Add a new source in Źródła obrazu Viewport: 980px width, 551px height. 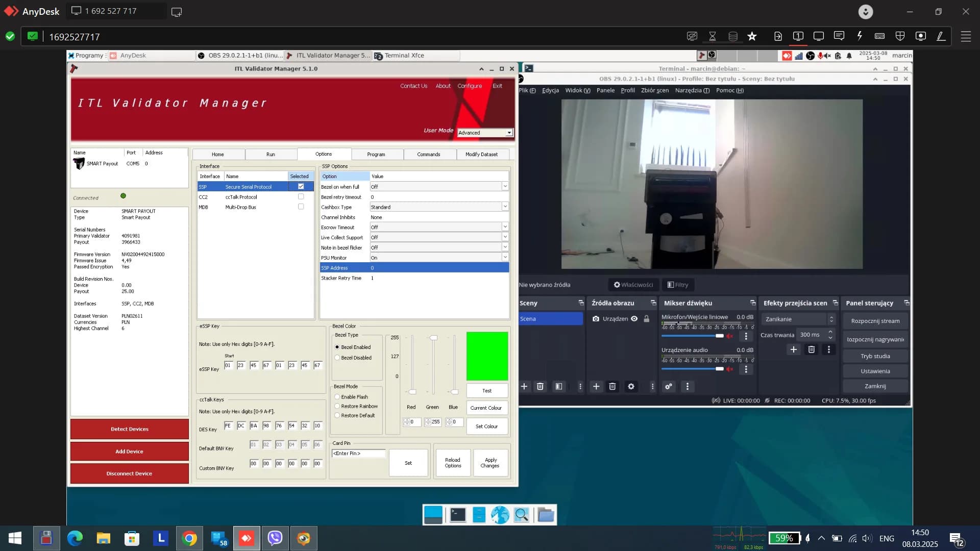pyautogui.click(x=596, y=387)
